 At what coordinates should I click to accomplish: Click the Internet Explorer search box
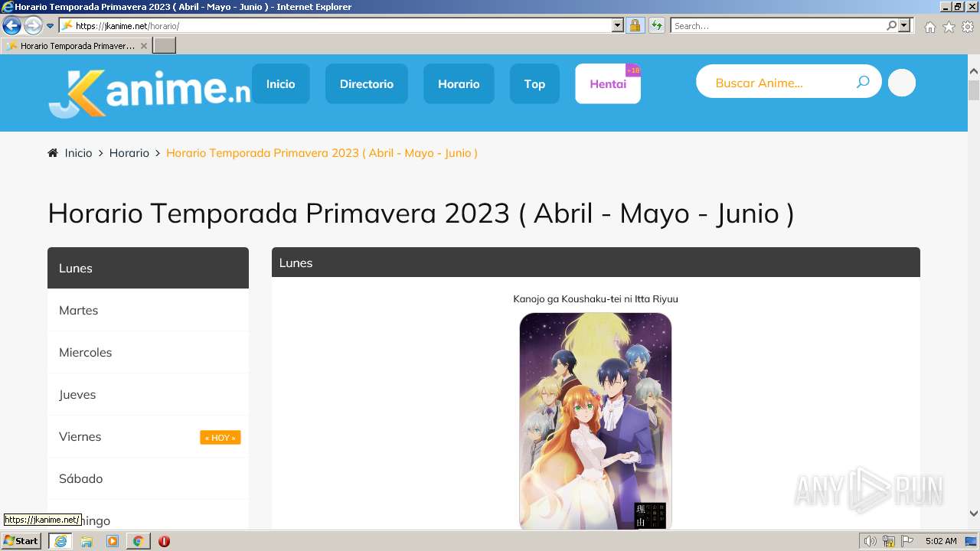(779, 26)
